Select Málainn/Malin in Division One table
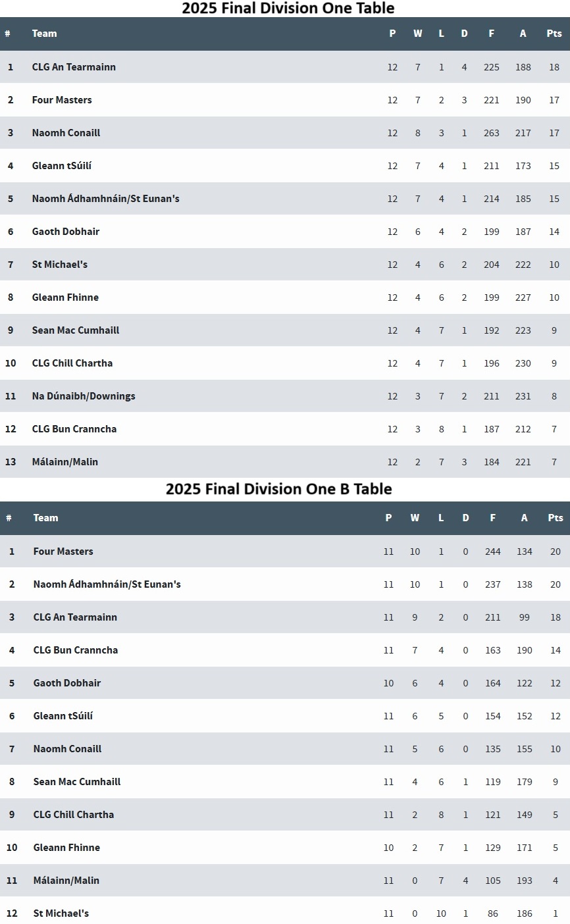The width and height of the screenshot is (570, 924). tap(65, 462)
